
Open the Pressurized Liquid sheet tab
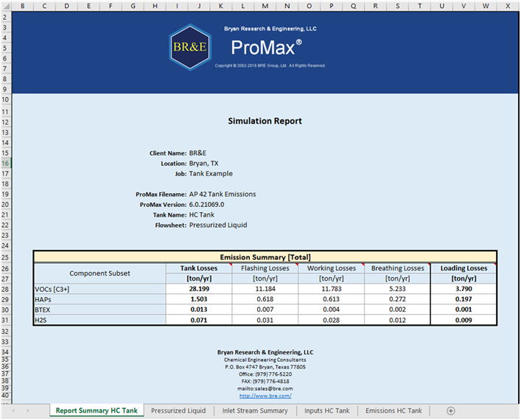tap(178, 410)
